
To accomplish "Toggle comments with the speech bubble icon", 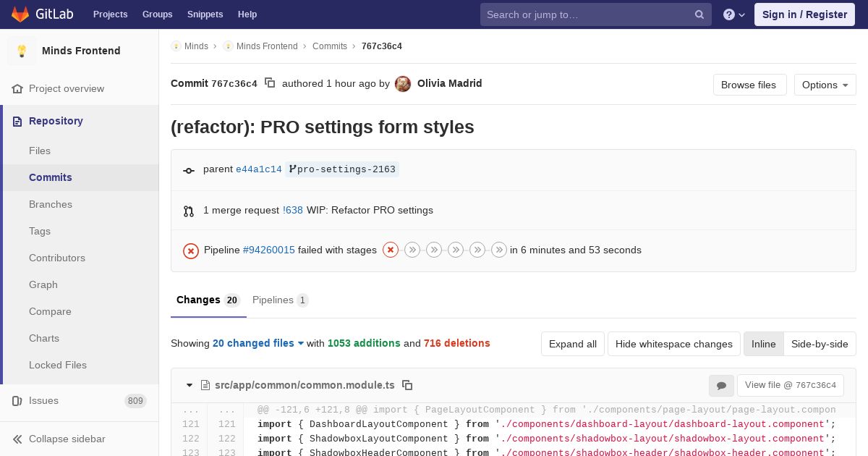I will (721, 386).
